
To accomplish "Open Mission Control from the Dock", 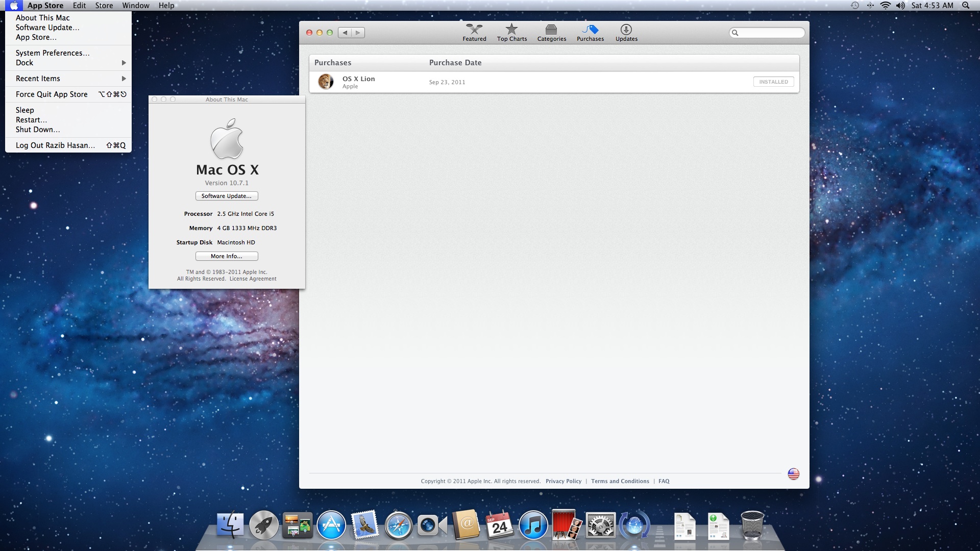I will pyautogui.click(x=298, y=525).
